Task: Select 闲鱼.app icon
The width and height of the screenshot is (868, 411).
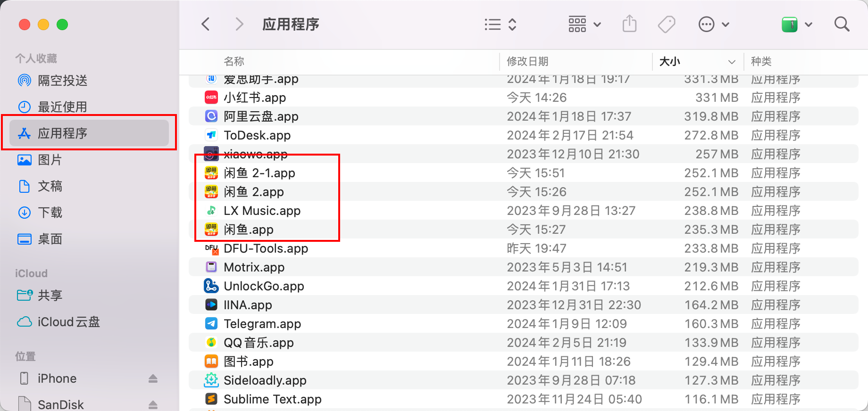Action: tap(211, 230)
